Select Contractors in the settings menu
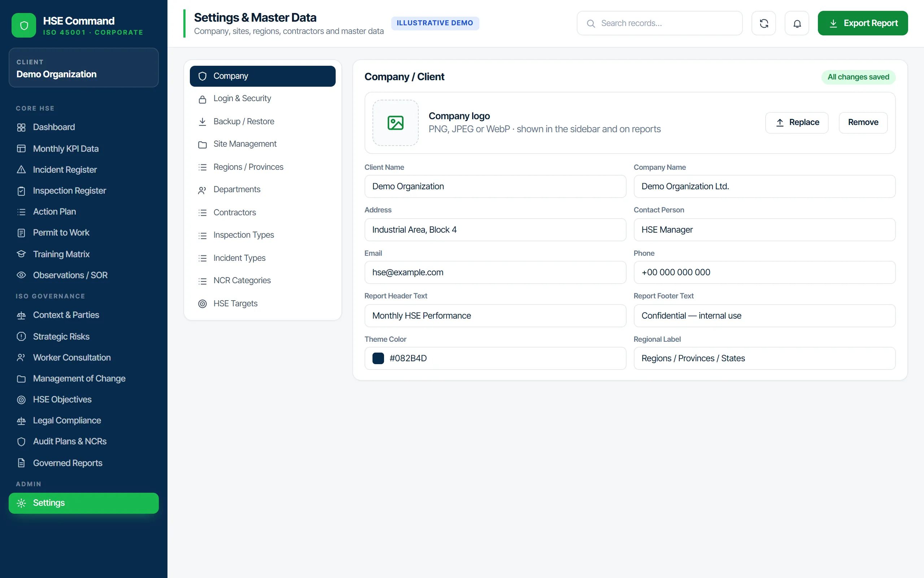Screen dimensions: 924x578 (x=263, y=212)
